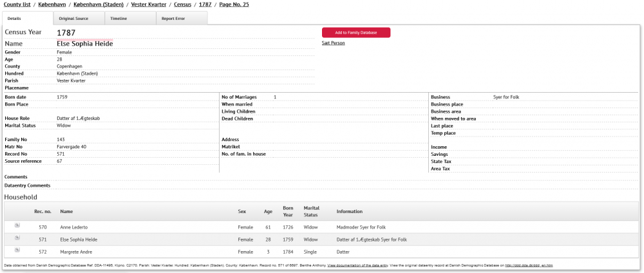Open Page No. 25 breadcrumb link
Image resolution: width=644 pixels, height=273 pixels.
(x=234, y=5)
